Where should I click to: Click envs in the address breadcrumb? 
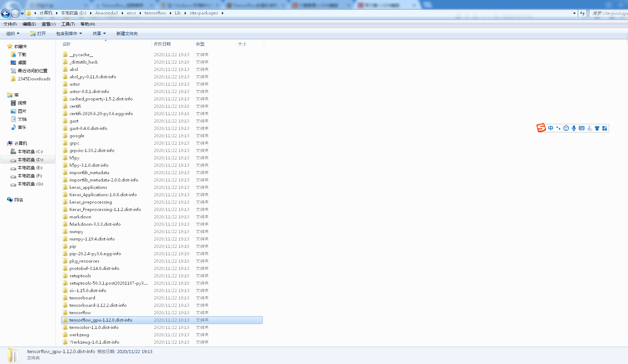point(131,13)
